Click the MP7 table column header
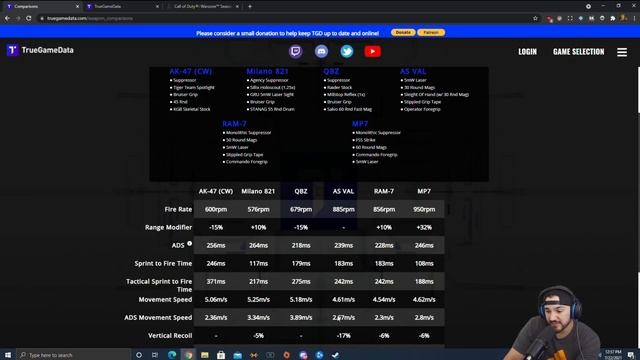The height and width of the screenshot is (360, 640). pos(424,191)
